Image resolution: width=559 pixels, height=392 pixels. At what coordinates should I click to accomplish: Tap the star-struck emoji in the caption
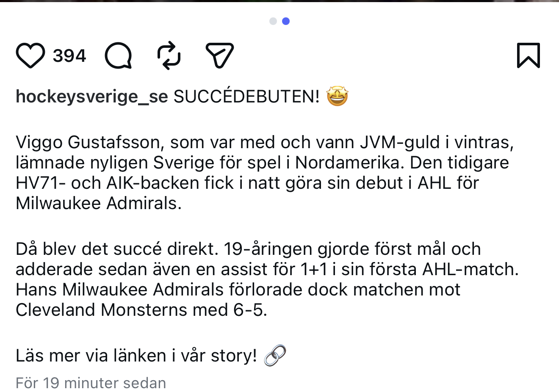(x=337, y=96)
